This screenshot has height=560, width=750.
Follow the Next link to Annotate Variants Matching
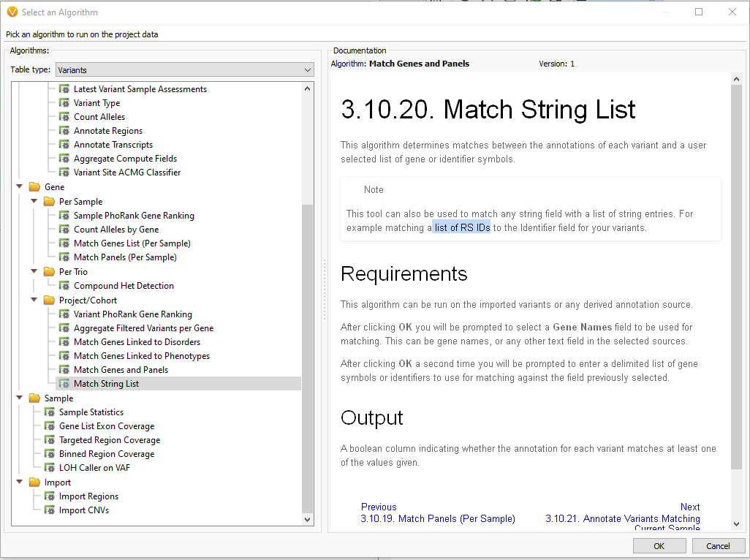(x=623, y=518)
